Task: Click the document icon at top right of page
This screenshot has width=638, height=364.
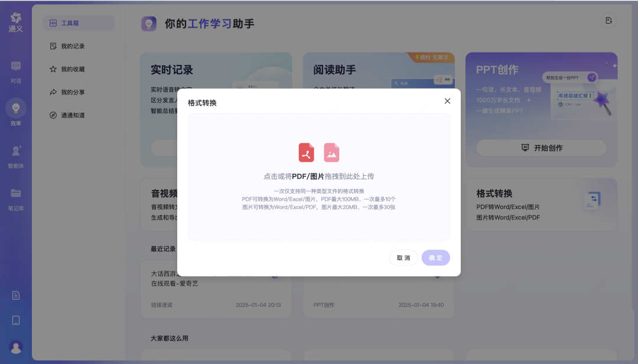Action: [x=608, y=20]
